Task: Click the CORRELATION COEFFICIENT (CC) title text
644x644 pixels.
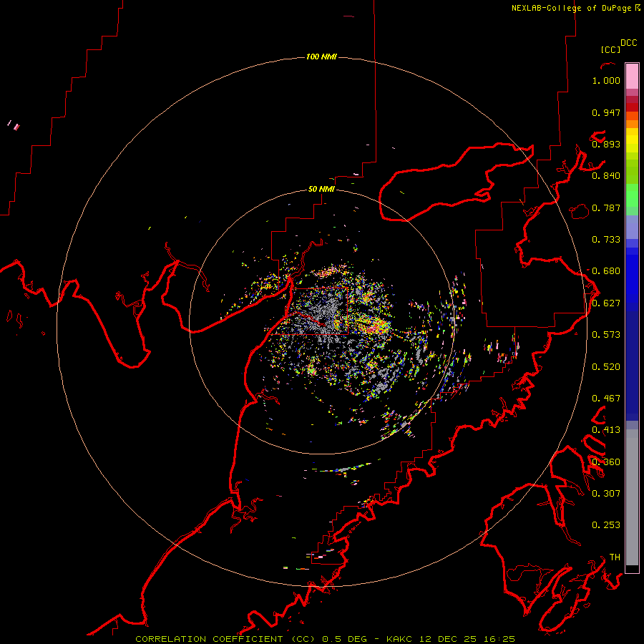Action: point(225,639)
